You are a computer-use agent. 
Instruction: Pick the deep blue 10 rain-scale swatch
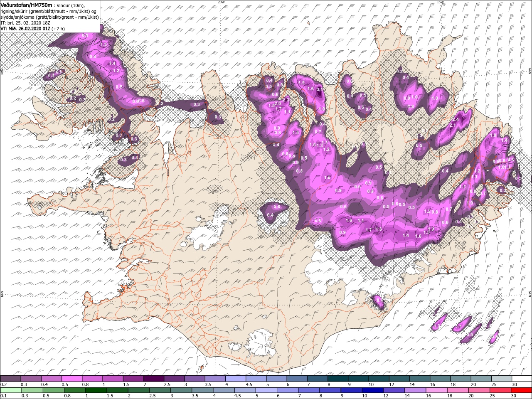[373, 390]
